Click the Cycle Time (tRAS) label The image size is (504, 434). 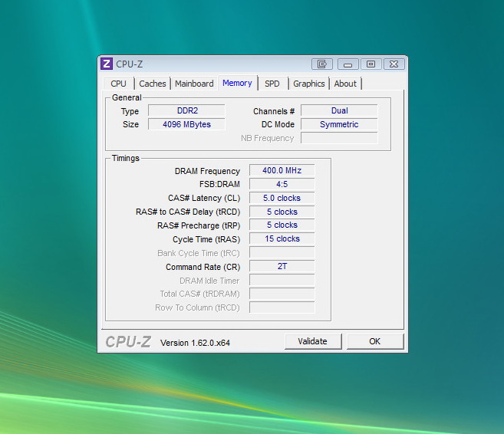click(206, 240)
